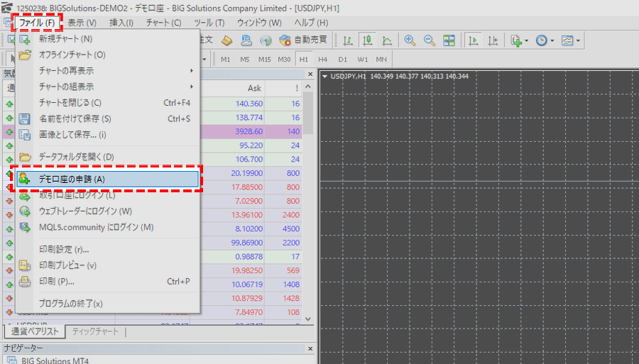Select the M1 timeframe
Viewport: 639px width, 364px height.
[x=225, y=60]
